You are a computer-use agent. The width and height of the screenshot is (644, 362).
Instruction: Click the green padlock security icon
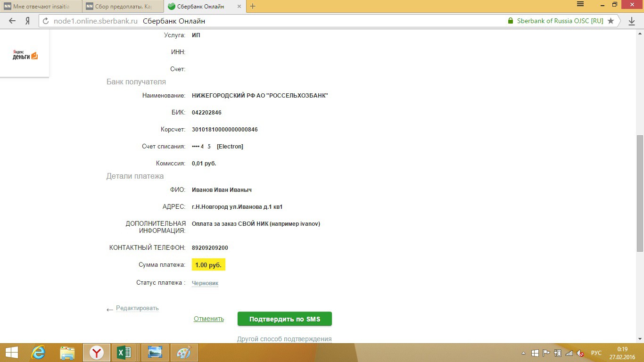[510, 21]
